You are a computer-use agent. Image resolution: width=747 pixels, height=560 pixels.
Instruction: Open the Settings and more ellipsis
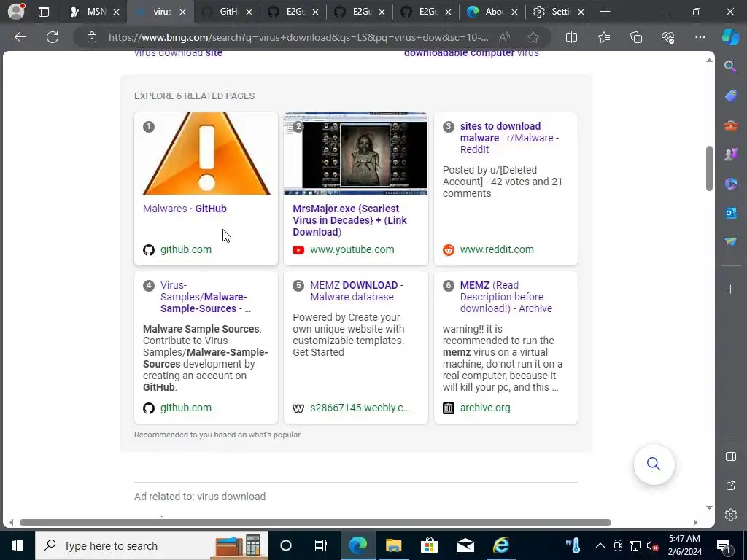(700, 37)
